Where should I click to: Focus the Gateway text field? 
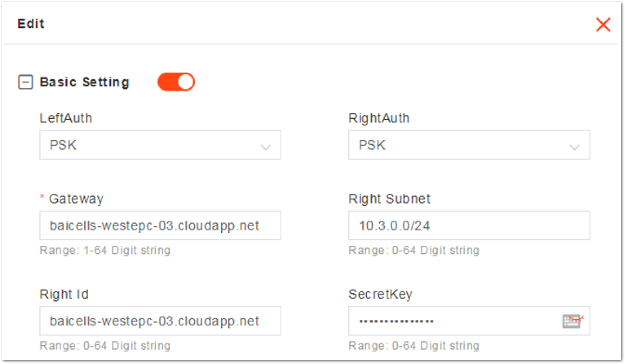[x=160, y=225]
